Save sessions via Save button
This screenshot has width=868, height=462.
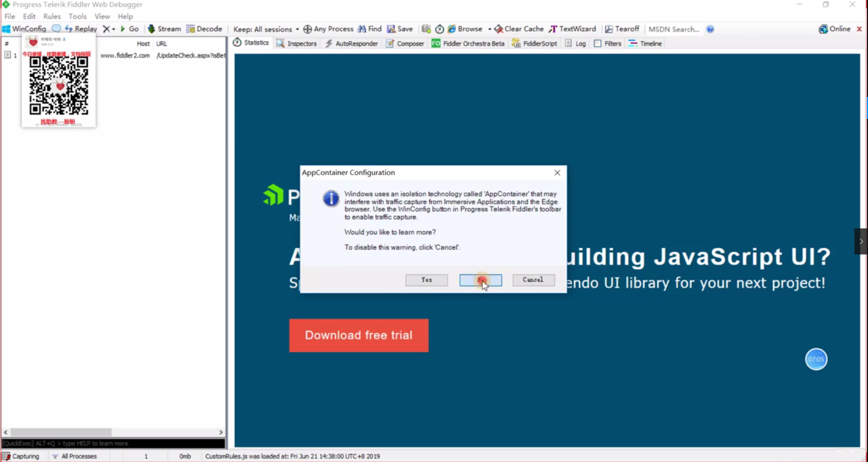pyautogui.click(x=400, y=29)
